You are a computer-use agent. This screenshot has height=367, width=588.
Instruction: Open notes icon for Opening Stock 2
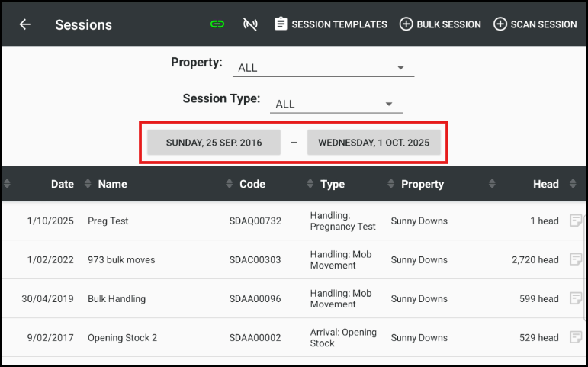click(x=576, y=337)
